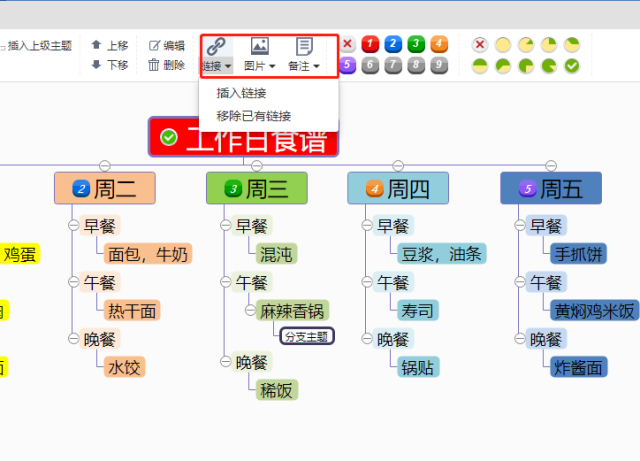Viewport: 640px width, 461px height.
Task: Select the 手抓饼 node
Action: click(x=579, y=254)
